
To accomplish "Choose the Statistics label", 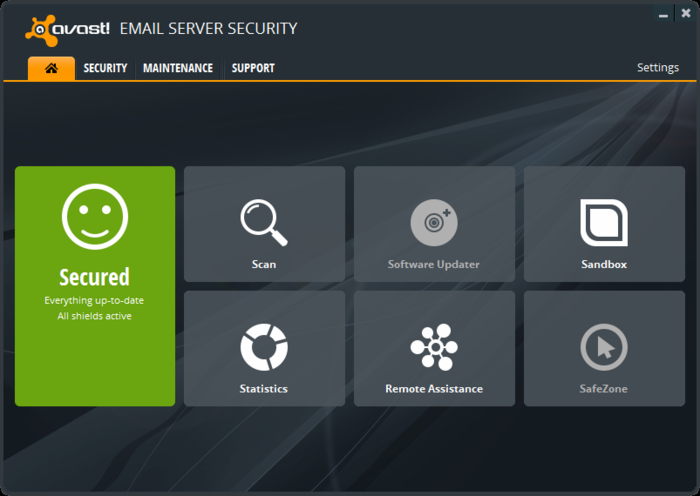I will (x=263, y=389).
